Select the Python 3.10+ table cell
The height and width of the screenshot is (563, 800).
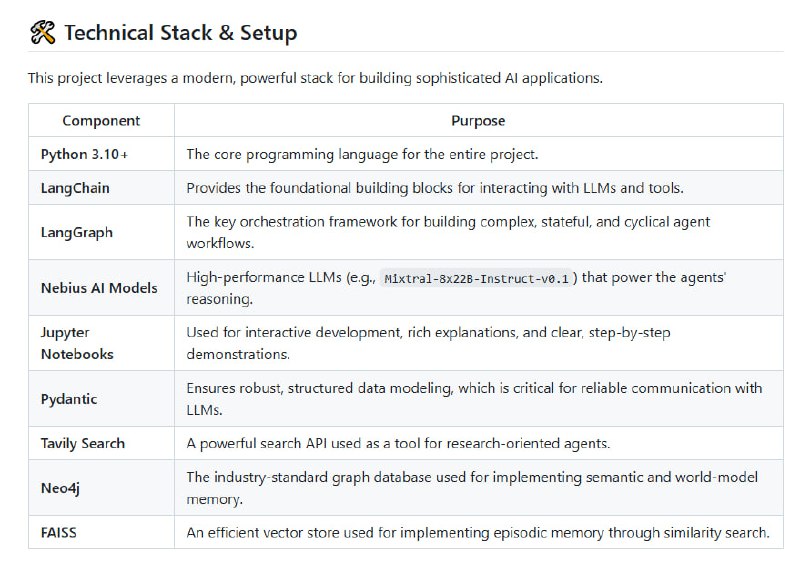[84, 154]
